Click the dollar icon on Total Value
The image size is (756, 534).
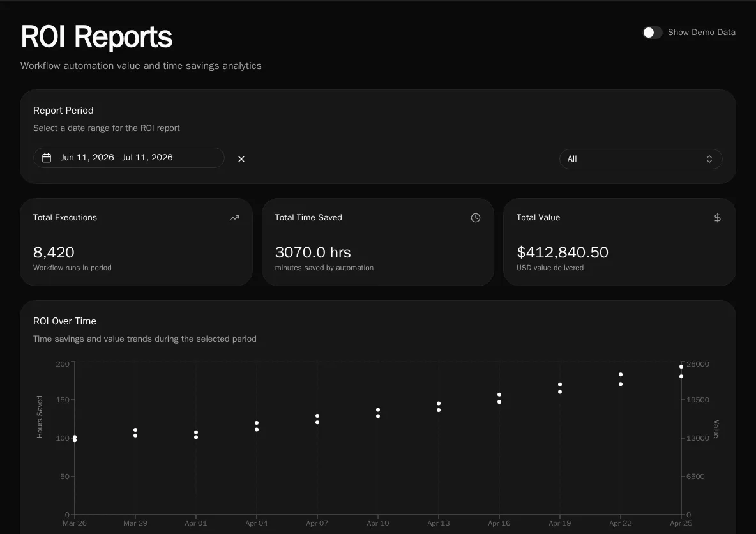718,218
